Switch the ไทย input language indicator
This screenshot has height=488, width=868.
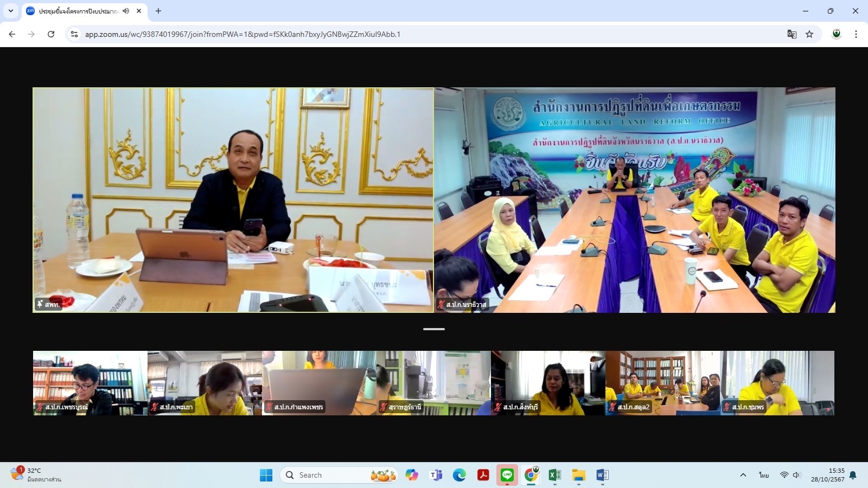764,475
